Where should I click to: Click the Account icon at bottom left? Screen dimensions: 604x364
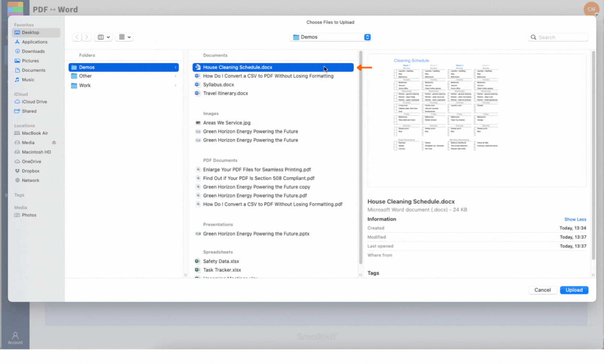pos(15,337)
